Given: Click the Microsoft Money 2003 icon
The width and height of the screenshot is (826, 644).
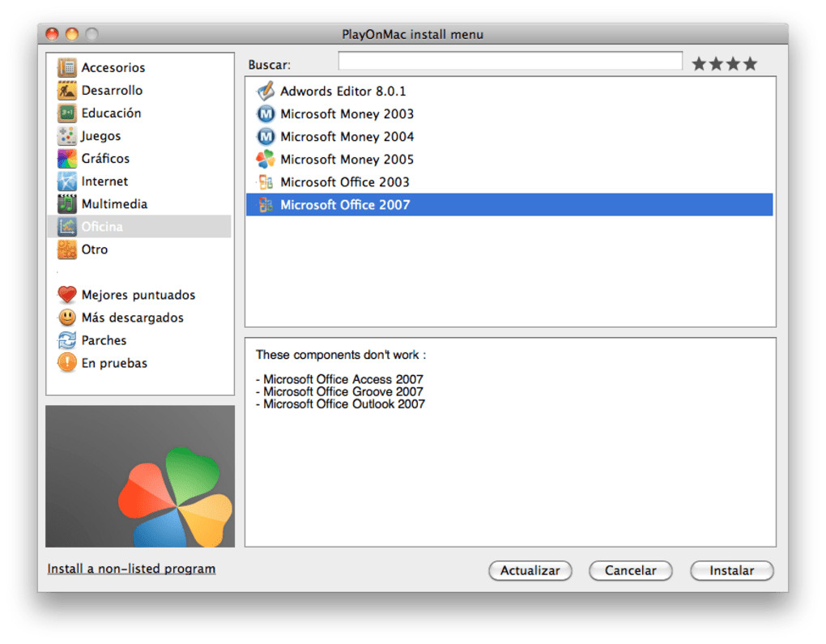Looking at the screenshot, I should 266,114.
